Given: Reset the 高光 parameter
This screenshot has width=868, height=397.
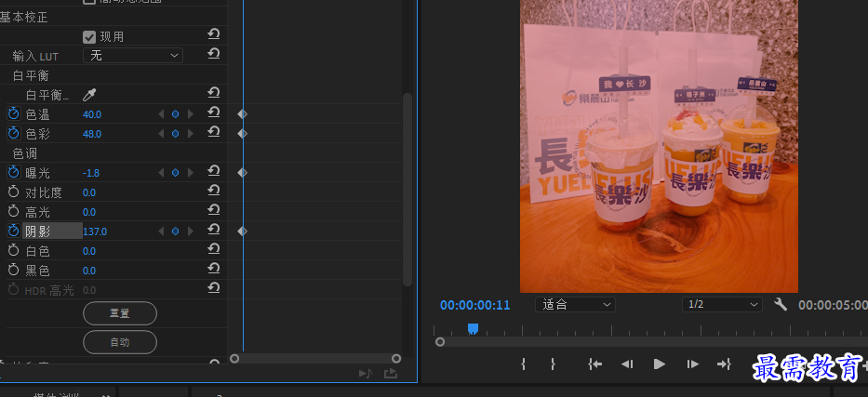Looking at the screenshot, I should 214,210.
